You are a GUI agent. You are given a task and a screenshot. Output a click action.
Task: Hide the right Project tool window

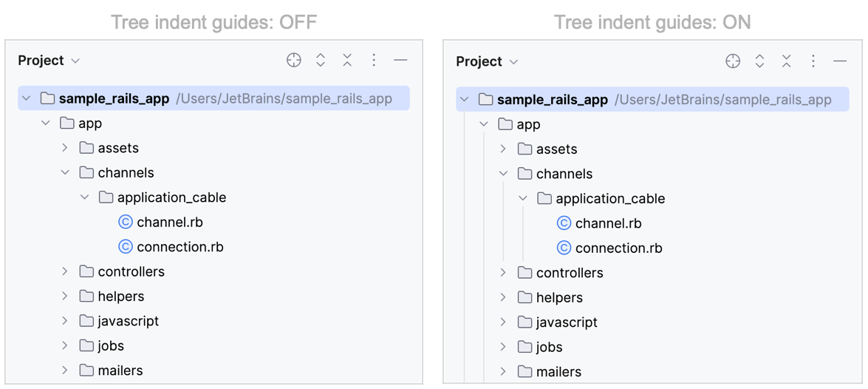click(x=839, y=61)
